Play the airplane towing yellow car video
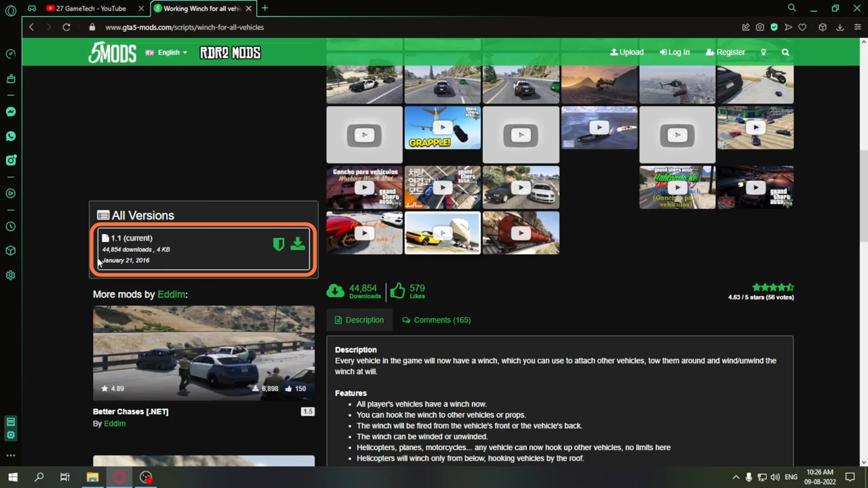 point(443,233)
